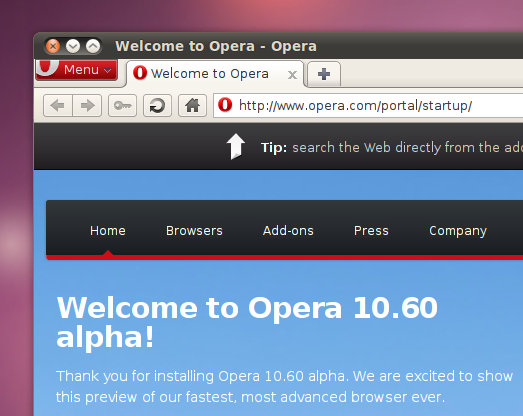Screen dimensions: 523x416
Task: Close the Welcome to Opera tab
Action: (x=292, y=75)
